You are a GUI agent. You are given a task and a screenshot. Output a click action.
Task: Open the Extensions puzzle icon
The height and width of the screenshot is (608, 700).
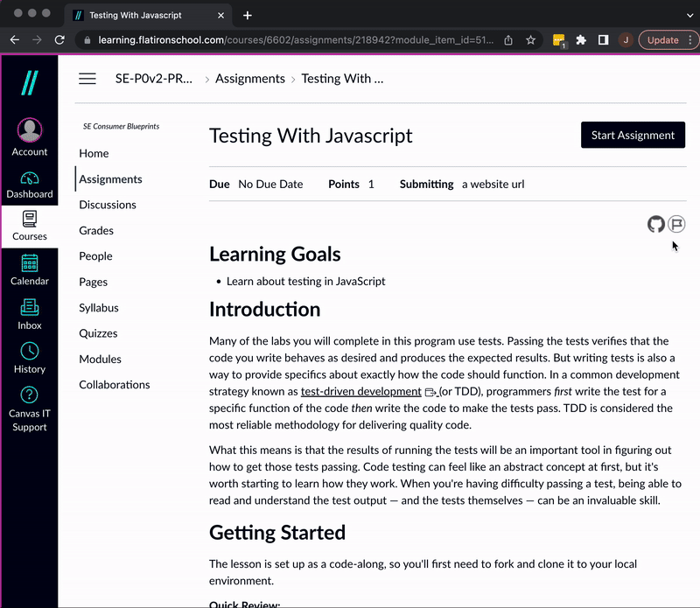[x=581, y=40]
